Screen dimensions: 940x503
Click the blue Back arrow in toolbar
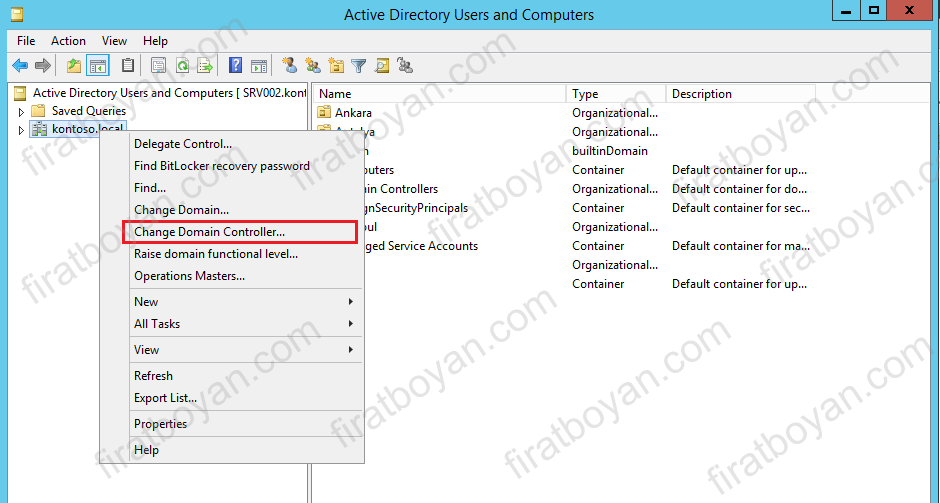(x=20, y=65)
